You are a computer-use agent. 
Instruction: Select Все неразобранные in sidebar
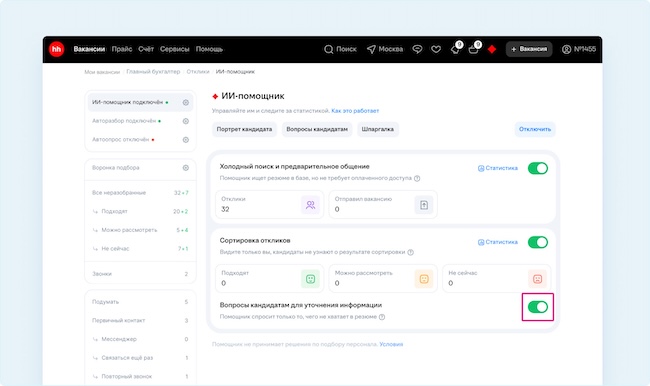click(x=140, y=193)
